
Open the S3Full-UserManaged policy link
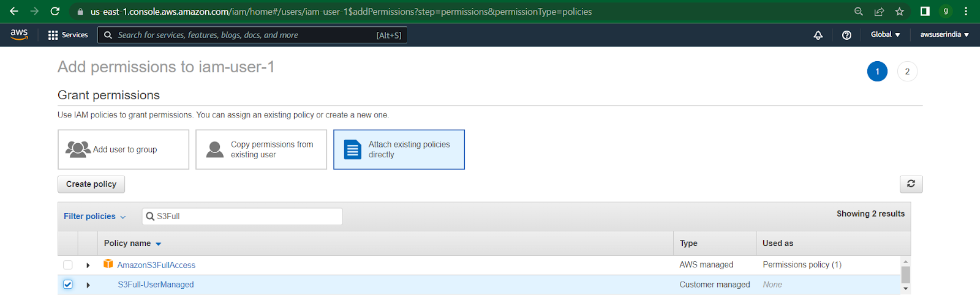point(156,285)
